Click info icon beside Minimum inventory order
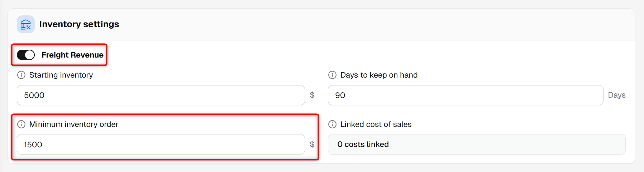 click(x=22, y=124)
